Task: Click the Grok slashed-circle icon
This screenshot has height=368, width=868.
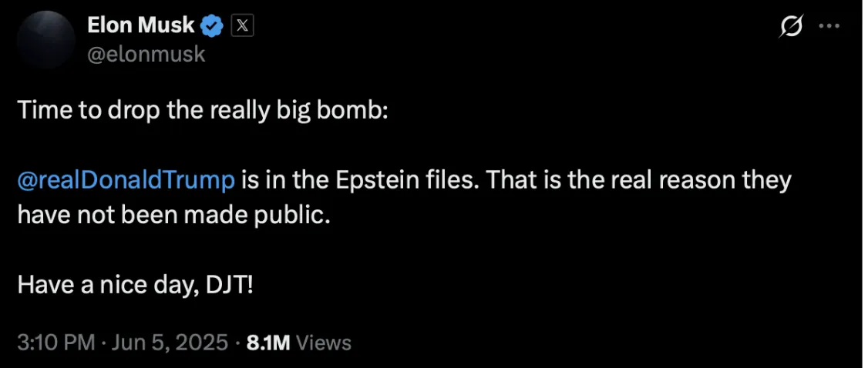Action: coord(791,28)
